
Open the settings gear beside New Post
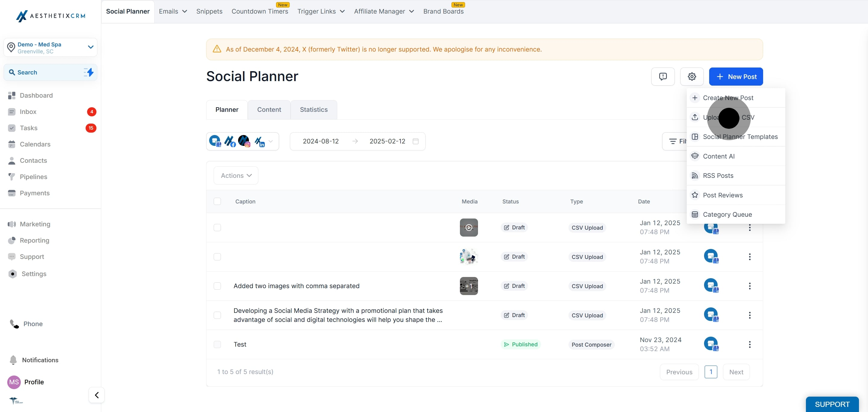click(692, 77)
